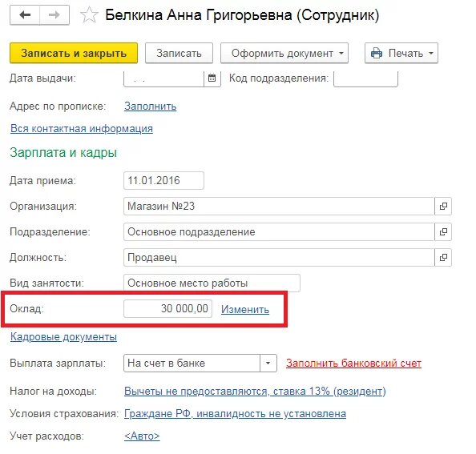Open Вся контактная информация link
The image size is (476, 454).
(x=82, y=129)
